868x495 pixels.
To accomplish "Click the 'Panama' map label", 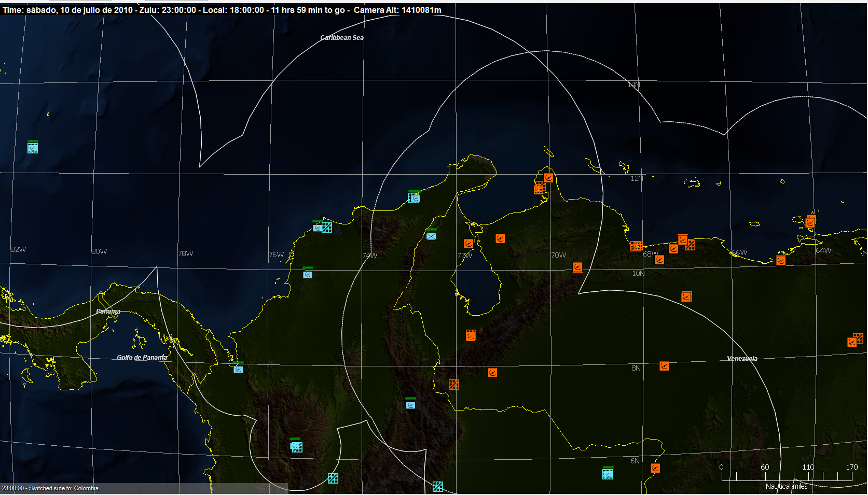I will point(108,312).
